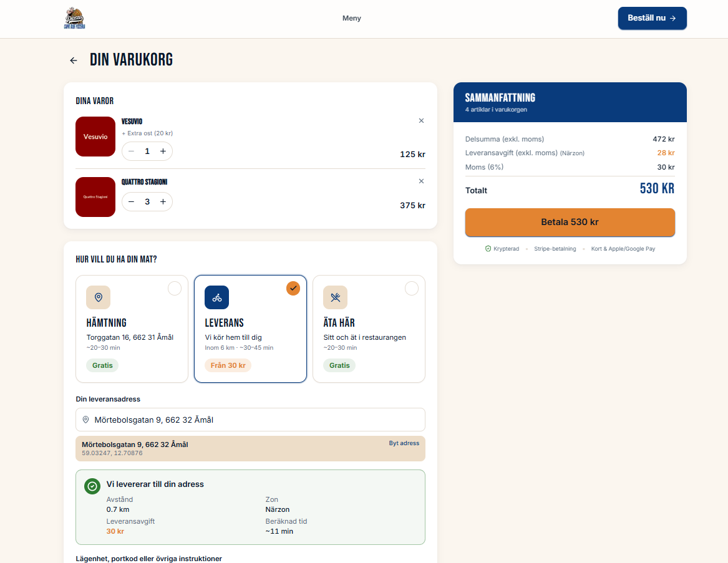This screenshot has width=728, height=563.
Task: Click '4 artiklar i varukorgen' text
Action: (x=496, y=110)
